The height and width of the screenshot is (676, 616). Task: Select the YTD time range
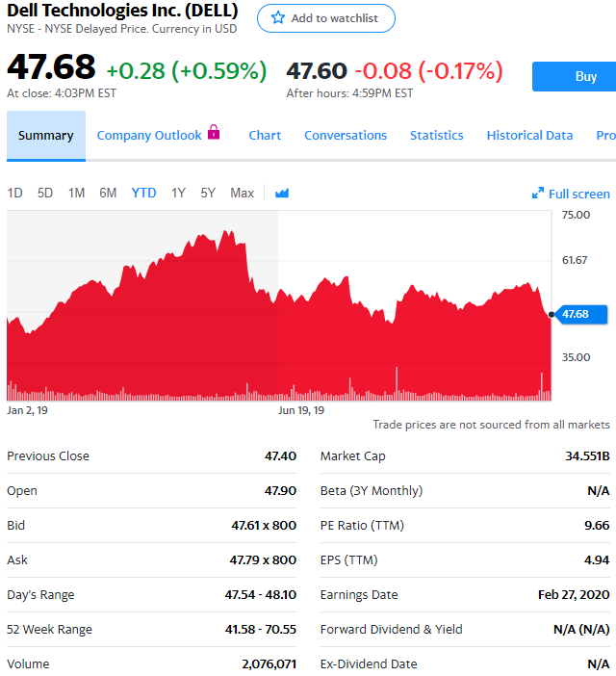pyautogui.click(x=143, y=193)
